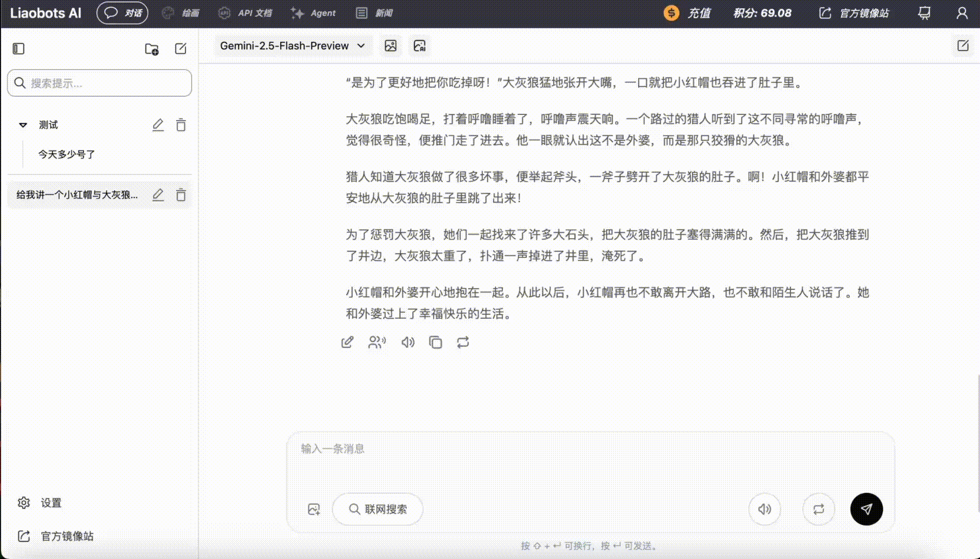Switch to the 对话 tab
Screen dimensions: 980x559
122,13
